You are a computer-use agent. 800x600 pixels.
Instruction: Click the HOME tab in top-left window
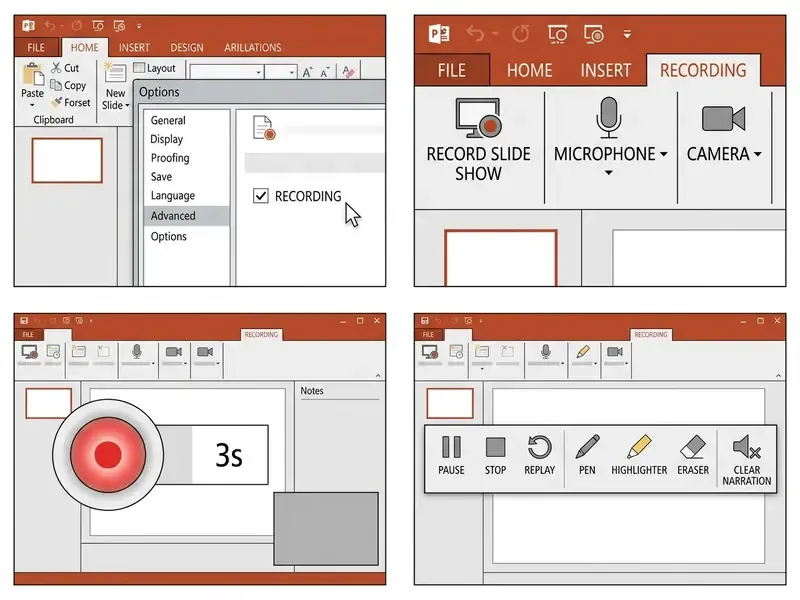[85, 47]
